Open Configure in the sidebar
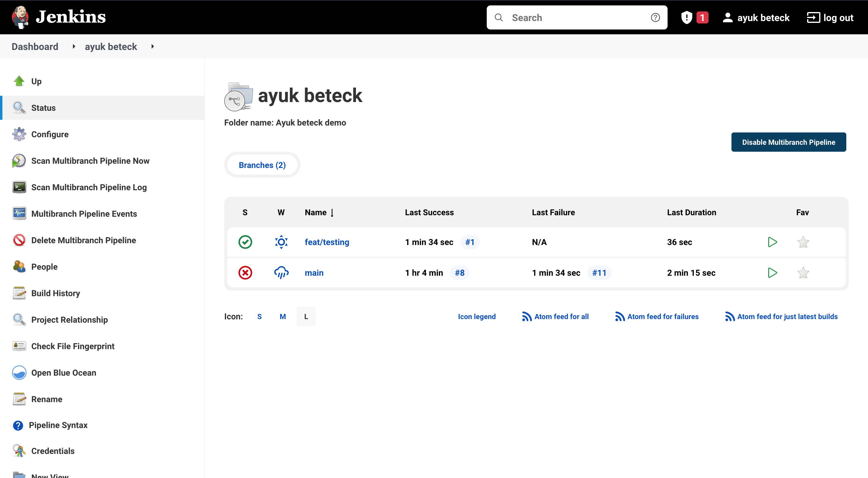 coord(49,134)
